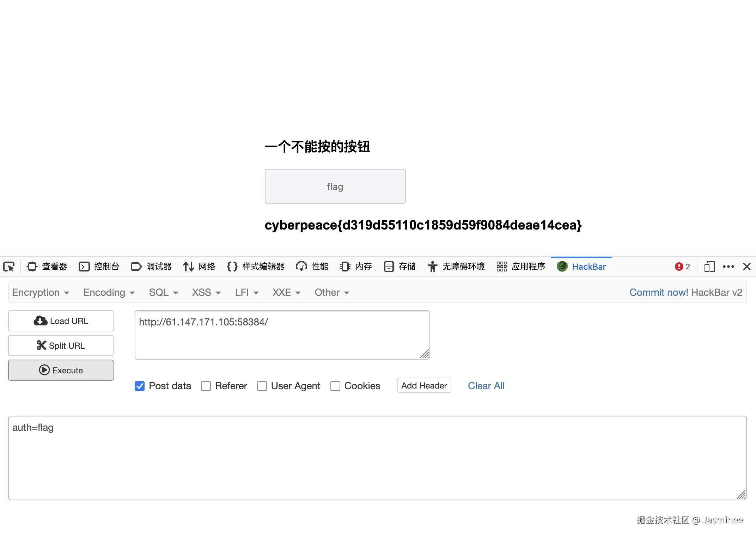Toggle responsive design mode icon
The width and height of the screenshot is (756, 538).
pyautogui.click(x=709, y=267)
